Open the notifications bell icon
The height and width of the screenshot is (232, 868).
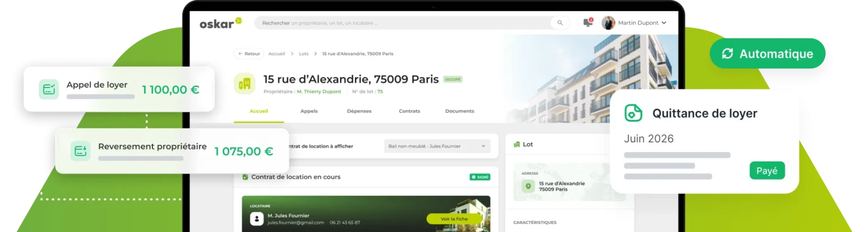[588, 23]
